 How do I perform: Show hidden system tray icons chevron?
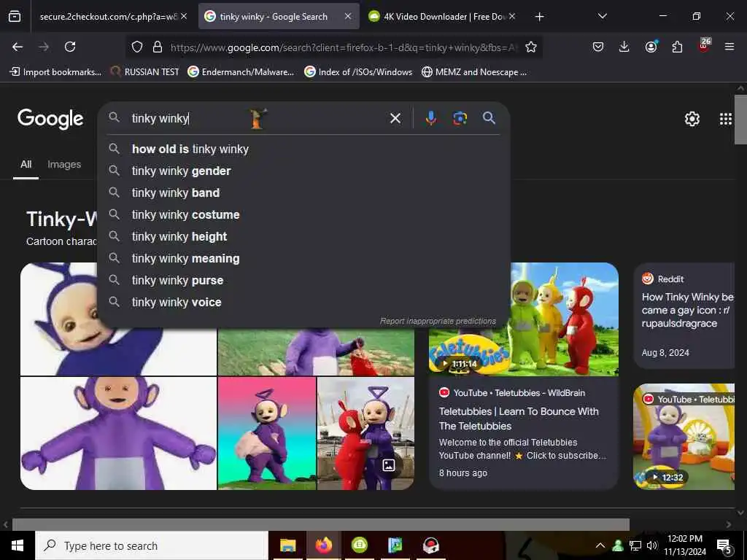(x=600, y=545)
